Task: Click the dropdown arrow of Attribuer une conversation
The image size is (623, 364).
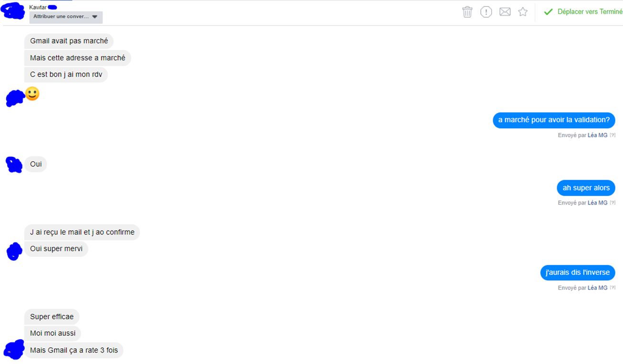Action: click(x=94, y=17)
